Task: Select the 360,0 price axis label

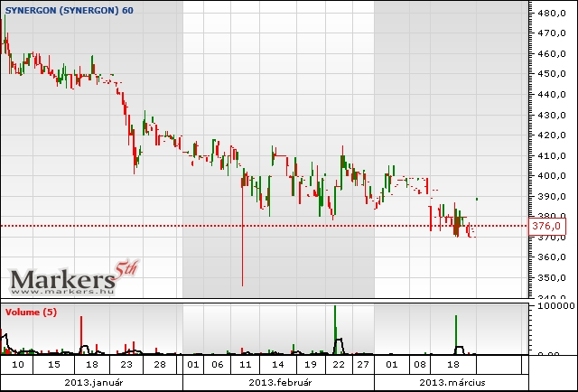Action: tap(552, 257)
